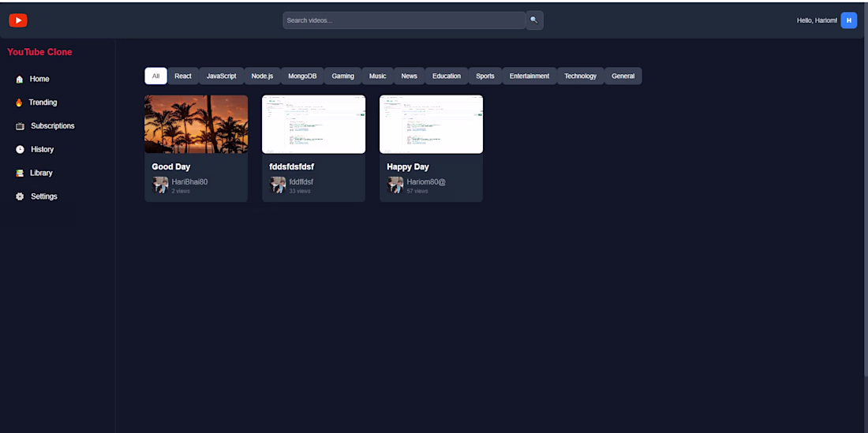Filter videos by General
Viewport: 868px width, 433px height.
click(623, 76)
